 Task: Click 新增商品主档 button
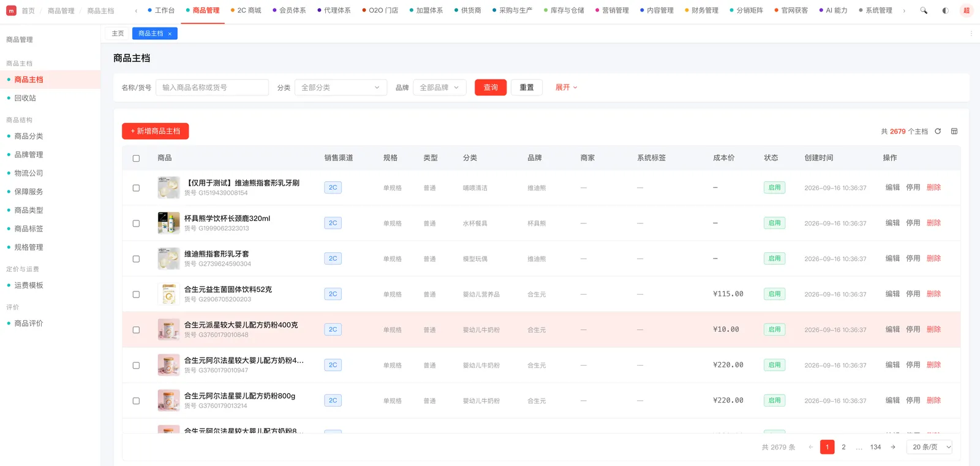pyautogui.click(x=156, y=131)
